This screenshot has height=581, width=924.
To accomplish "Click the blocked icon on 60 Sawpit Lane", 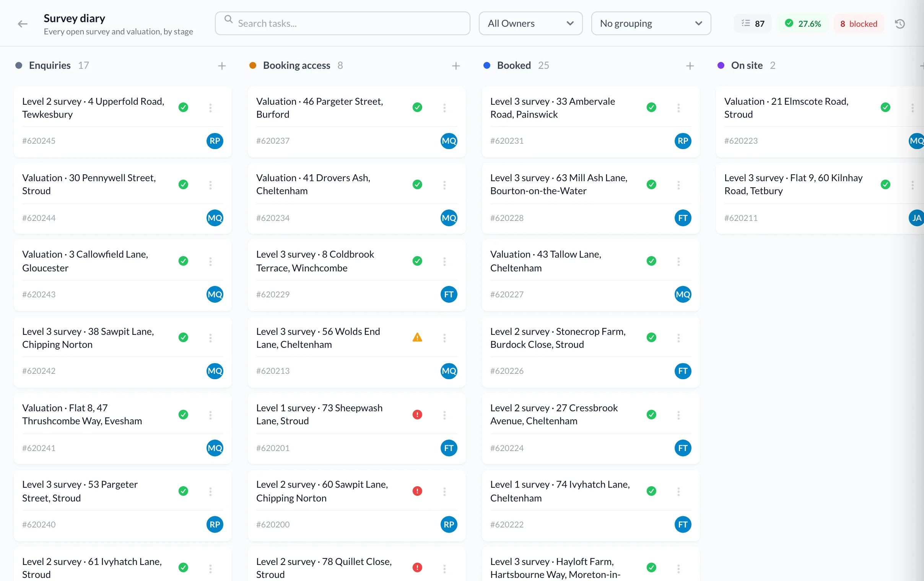I will (x=417, y=491).
